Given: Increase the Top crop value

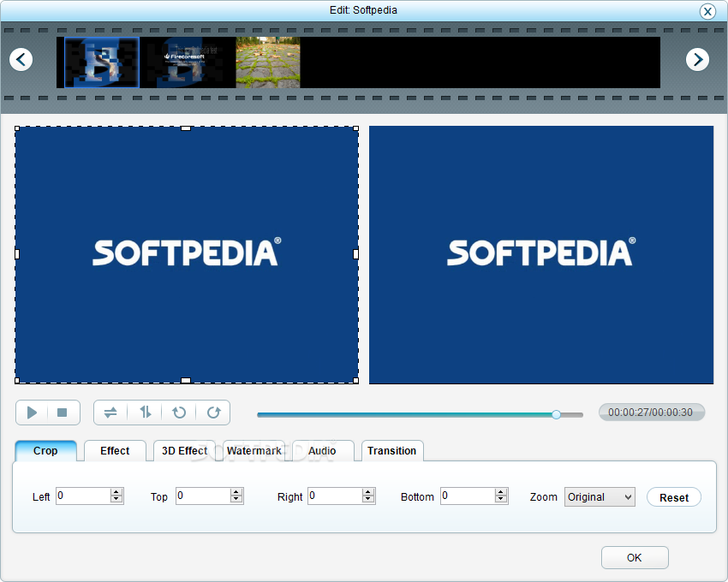Looking at the screenshot, I should tap(236, 492).
